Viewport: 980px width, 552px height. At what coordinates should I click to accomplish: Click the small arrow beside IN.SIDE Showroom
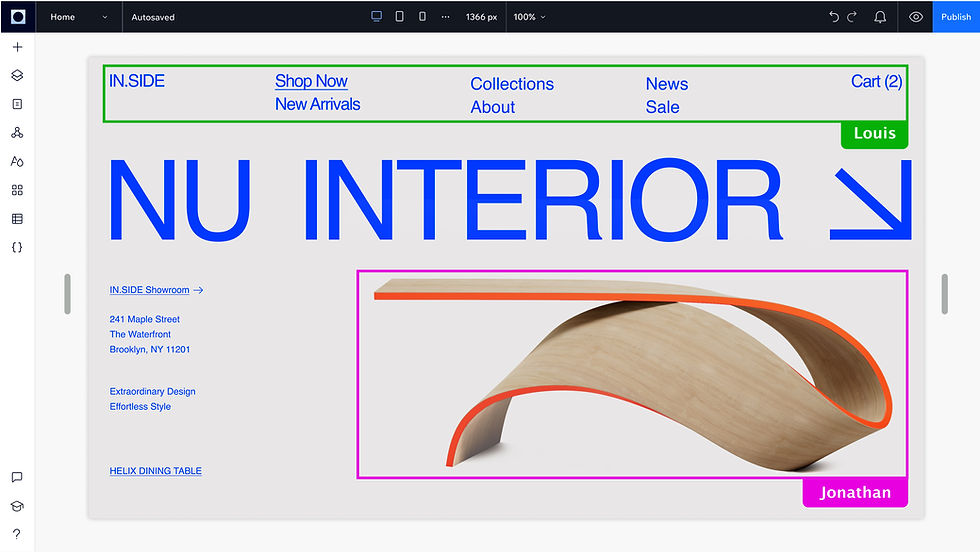coord(198,290)
